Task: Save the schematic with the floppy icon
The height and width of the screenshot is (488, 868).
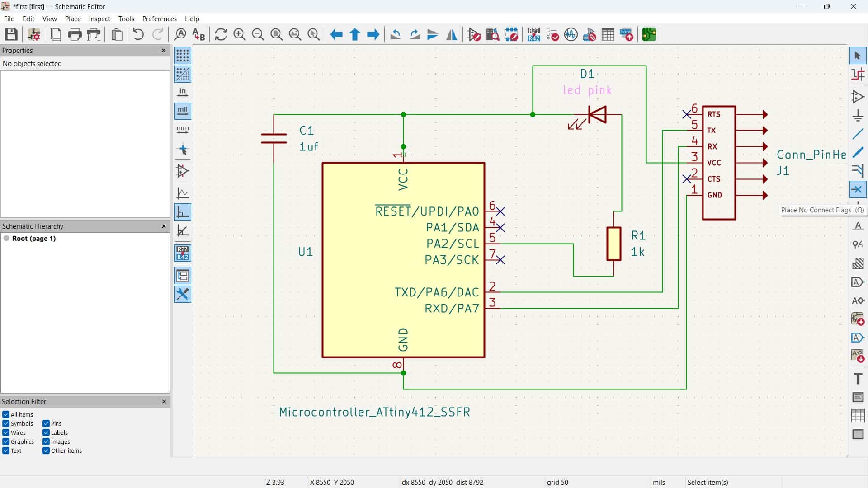Action: tap(11, 34)
